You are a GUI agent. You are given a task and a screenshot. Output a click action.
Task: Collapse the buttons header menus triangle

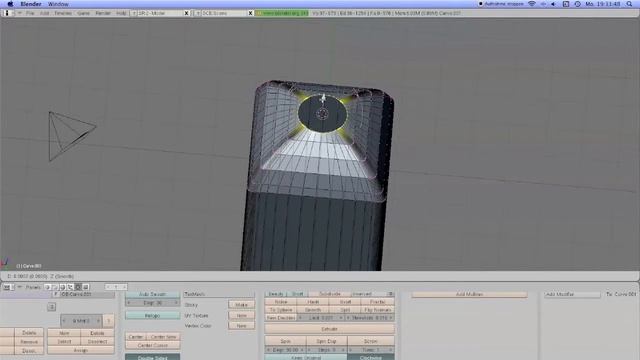(x=19, y=287)
